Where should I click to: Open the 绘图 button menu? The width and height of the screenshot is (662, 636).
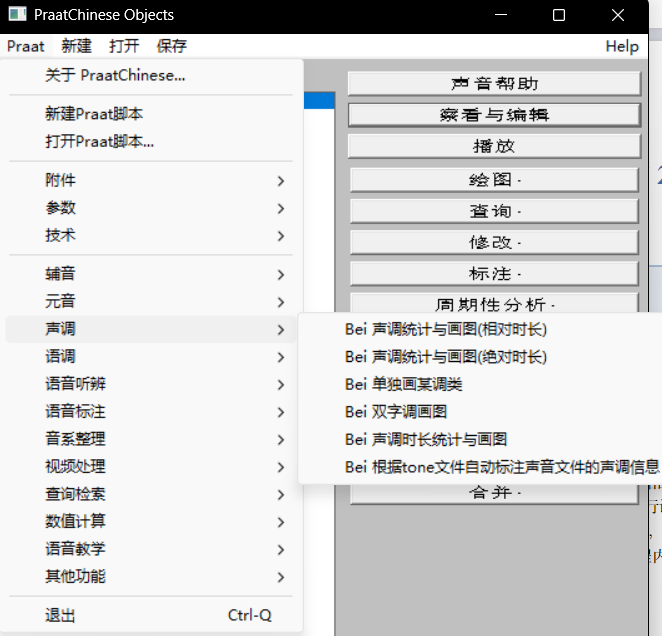coord(494,180)
